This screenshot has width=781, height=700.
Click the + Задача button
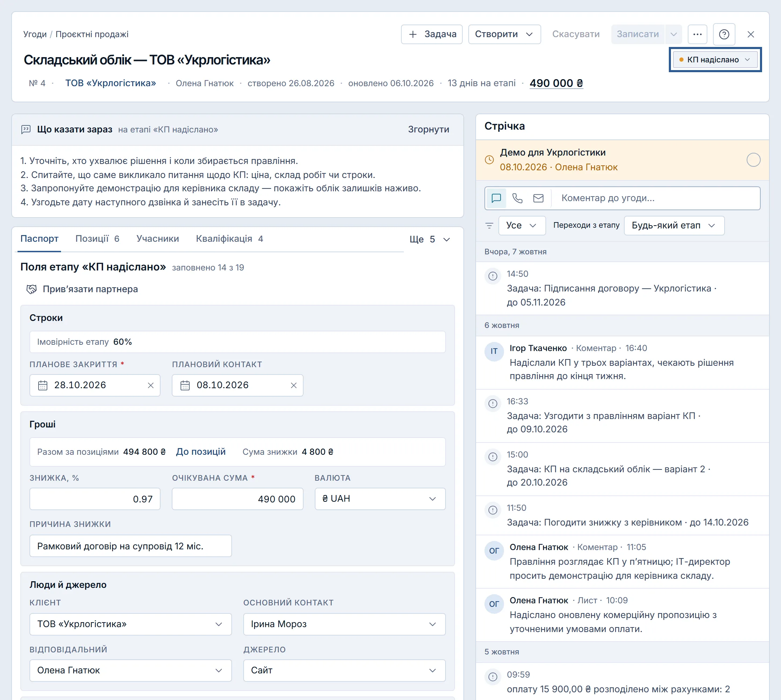tap(432, 34)
